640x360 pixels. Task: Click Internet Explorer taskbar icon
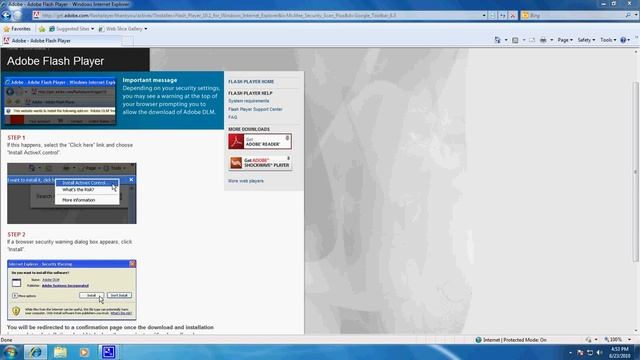coord(35,352)
